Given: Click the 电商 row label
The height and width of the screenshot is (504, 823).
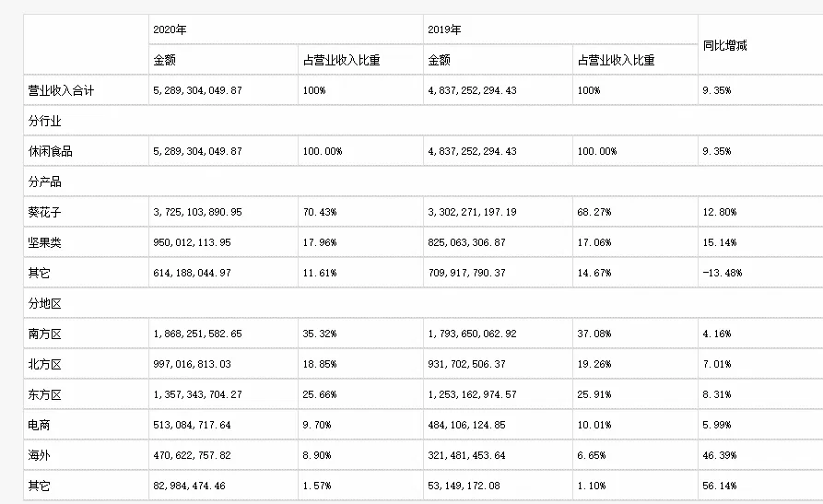Looking at the screenshot, I should click(x=40, y=425).
